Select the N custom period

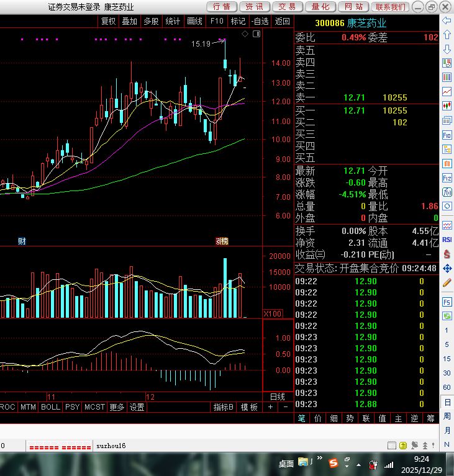[x=447, y=444]
